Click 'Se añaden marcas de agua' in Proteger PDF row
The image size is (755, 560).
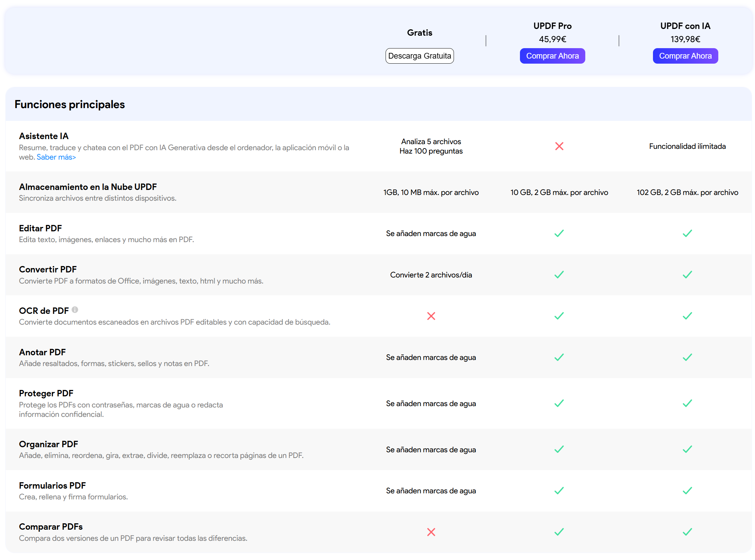click(x=431, y=403)
